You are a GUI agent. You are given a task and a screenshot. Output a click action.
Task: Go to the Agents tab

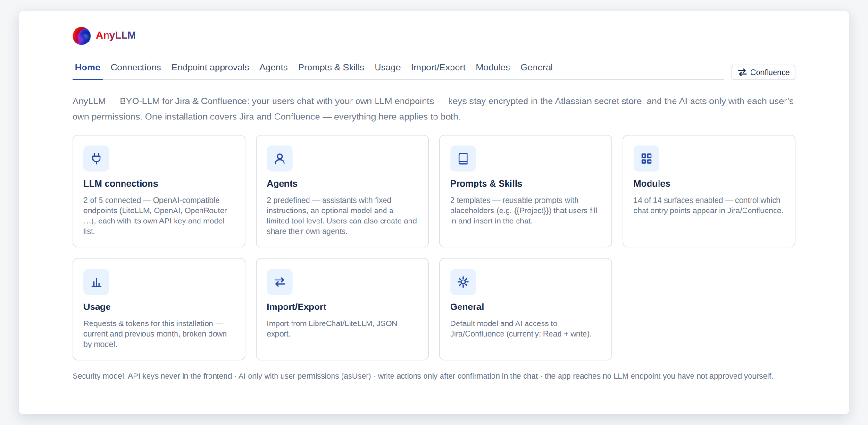click(x=274, y=68)
